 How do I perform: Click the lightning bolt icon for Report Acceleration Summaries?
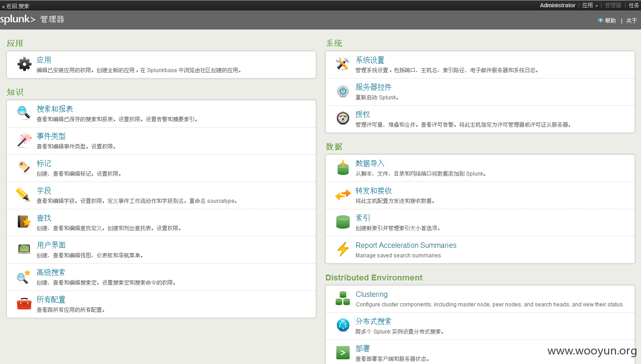(343, 249)
